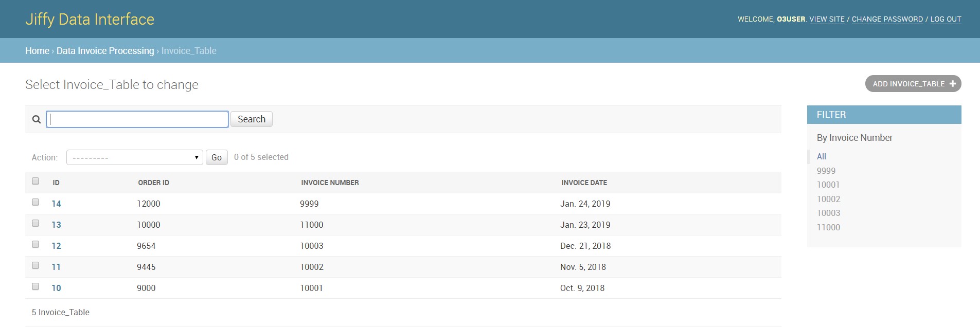The height and width of the screenshot is (327, 980).
Task: Filter by invoice number 11000
Action: pos(828,227)
